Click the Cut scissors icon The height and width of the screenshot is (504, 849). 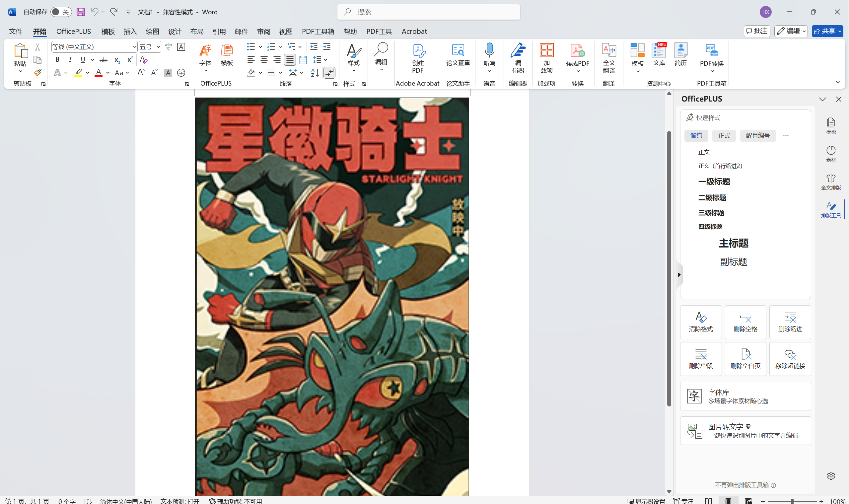pos(37,47)
